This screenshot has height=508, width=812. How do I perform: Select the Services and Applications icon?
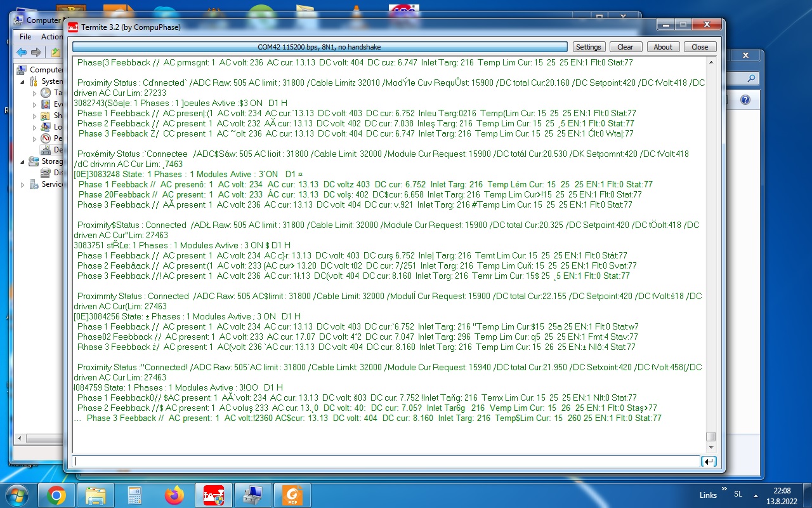[x=34, y=184]
